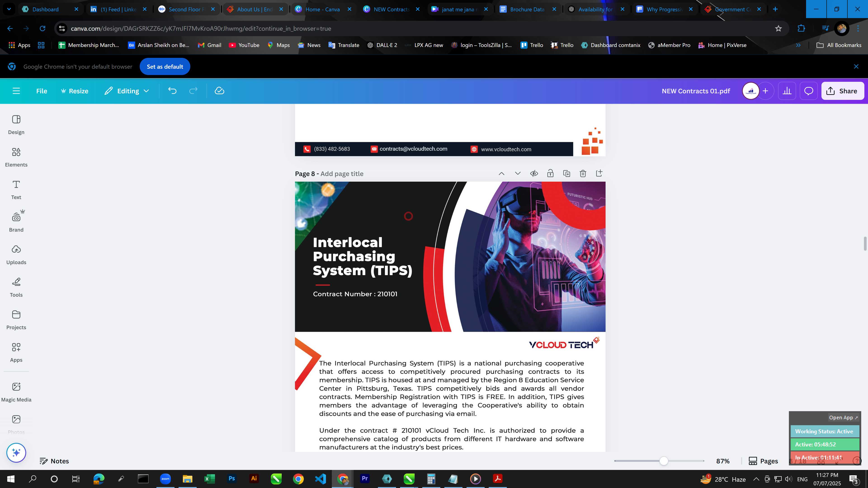Select the VCloud Tech logo on page

click(x=564, y=343)
